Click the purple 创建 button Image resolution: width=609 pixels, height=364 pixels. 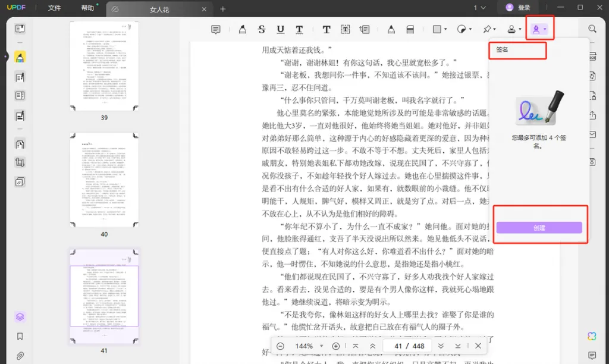click(x=539, y=228)
